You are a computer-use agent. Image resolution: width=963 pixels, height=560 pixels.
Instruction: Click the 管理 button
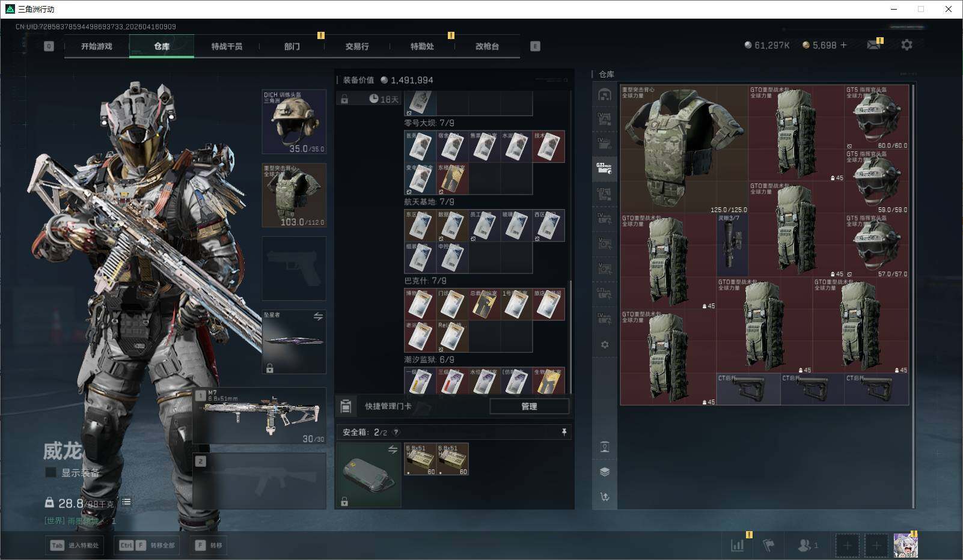529,406
